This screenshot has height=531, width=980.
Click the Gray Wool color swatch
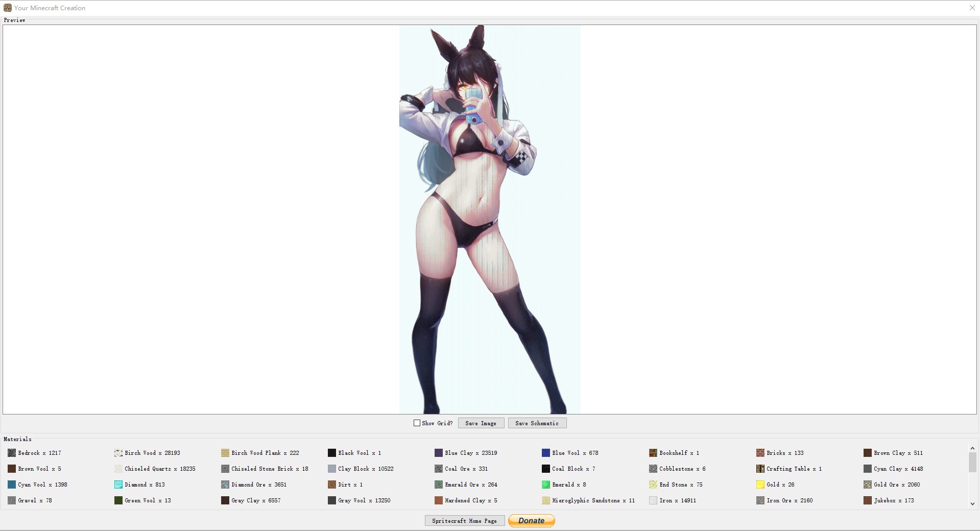(332, 500)
